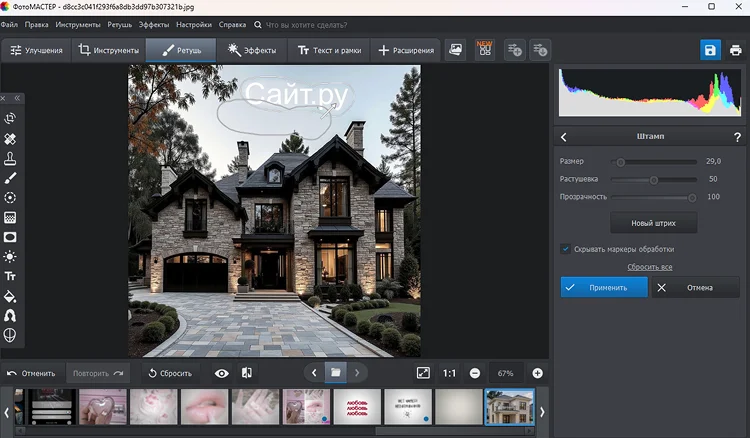This screenshot has height=438, width=750.
Task: Click fit-to-screen expand icon
Action: pyautogui.click(x=423, y=373)
